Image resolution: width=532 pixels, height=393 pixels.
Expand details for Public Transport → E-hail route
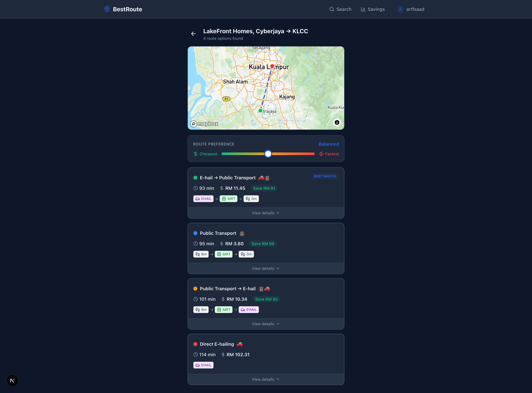266,324
